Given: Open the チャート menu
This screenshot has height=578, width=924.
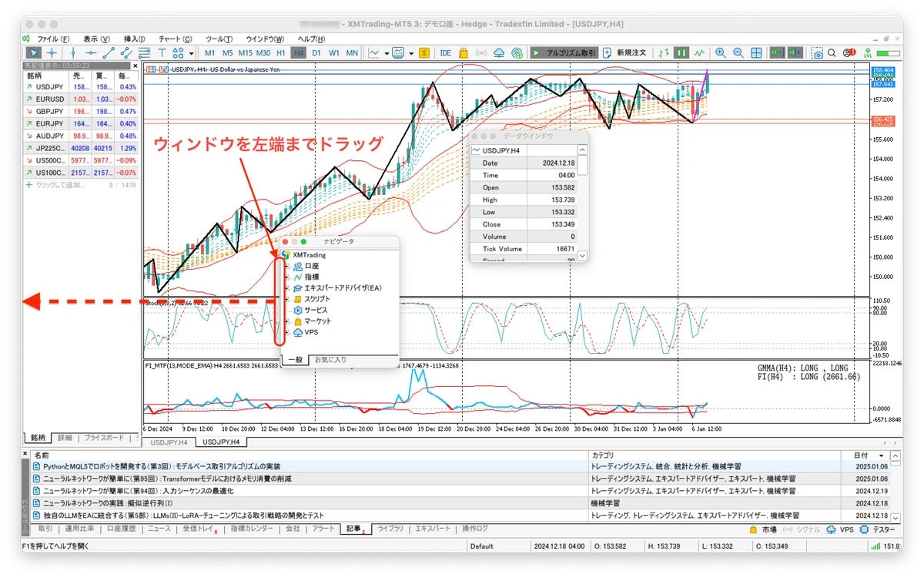Looking at the screenshot, I should pos(175,39).
